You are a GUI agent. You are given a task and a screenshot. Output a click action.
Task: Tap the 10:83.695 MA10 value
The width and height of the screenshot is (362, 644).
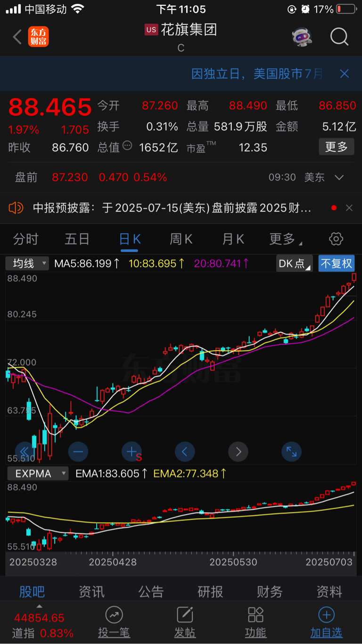click(x=157, y=263)
